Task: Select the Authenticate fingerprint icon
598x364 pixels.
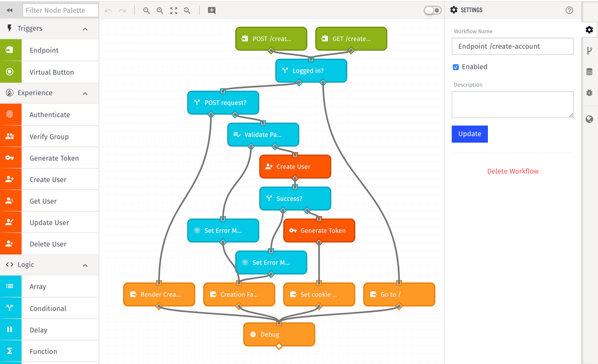Action: click(10, 115)
